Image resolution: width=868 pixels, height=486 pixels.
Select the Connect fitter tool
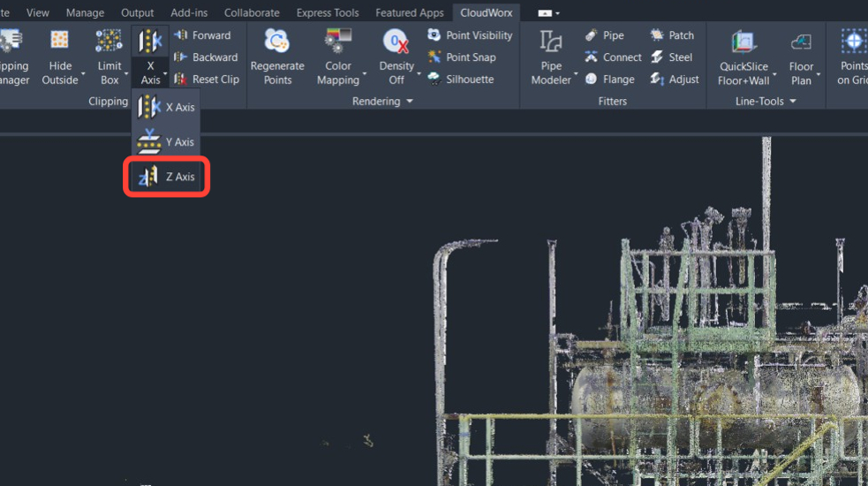click(614, 57)
